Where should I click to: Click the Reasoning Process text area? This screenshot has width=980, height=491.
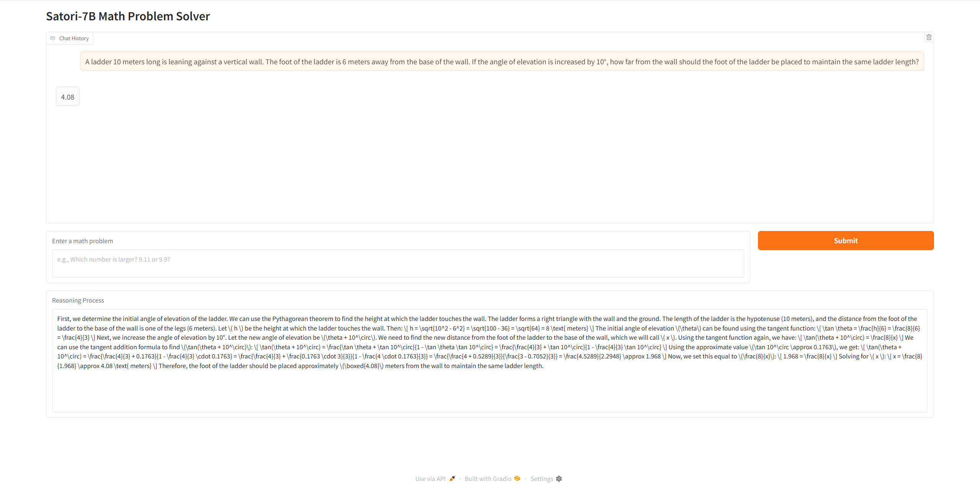[x=490, y=361]
